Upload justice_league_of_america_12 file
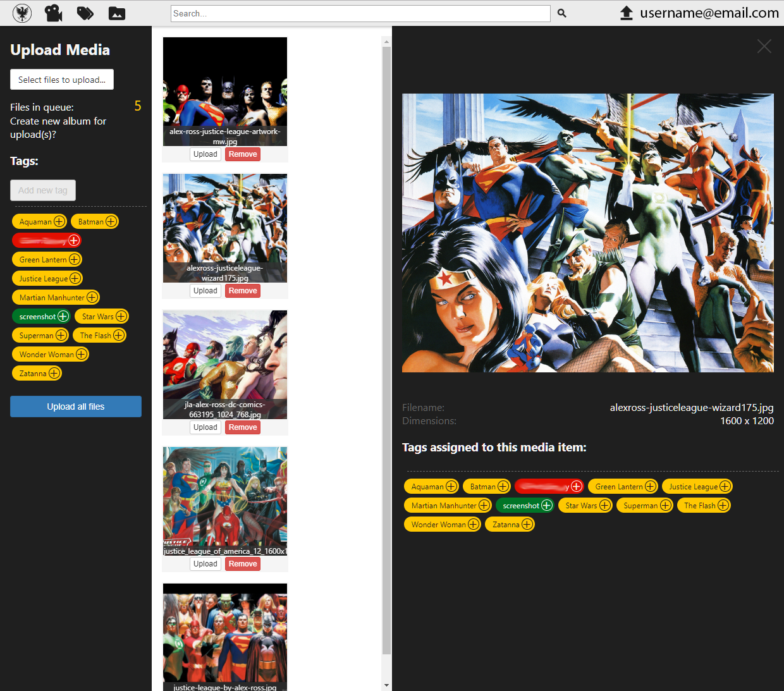 pyautogui.click(x=205, y=564)
